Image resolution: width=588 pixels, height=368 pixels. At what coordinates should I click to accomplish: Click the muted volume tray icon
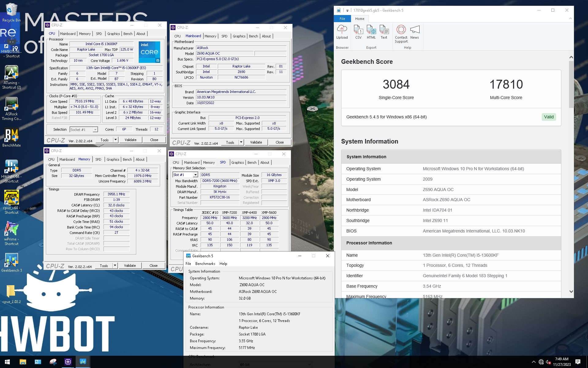(549, 362)
